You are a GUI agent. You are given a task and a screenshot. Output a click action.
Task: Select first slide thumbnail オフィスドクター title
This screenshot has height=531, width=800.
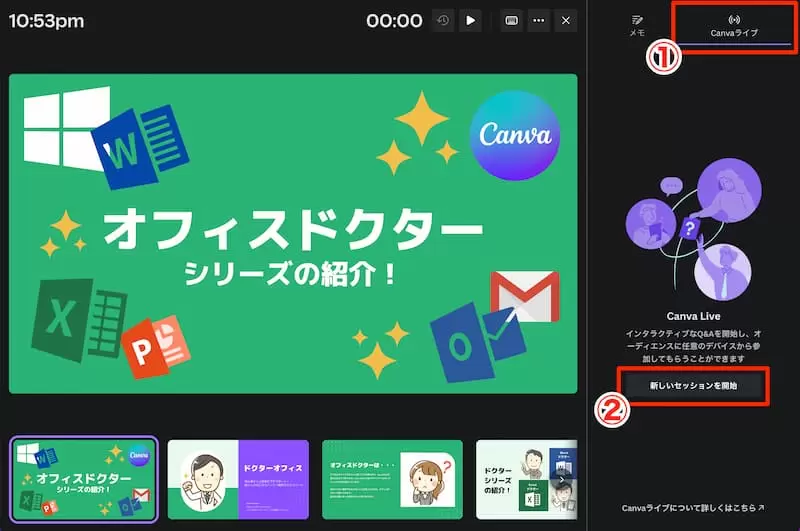84,479
